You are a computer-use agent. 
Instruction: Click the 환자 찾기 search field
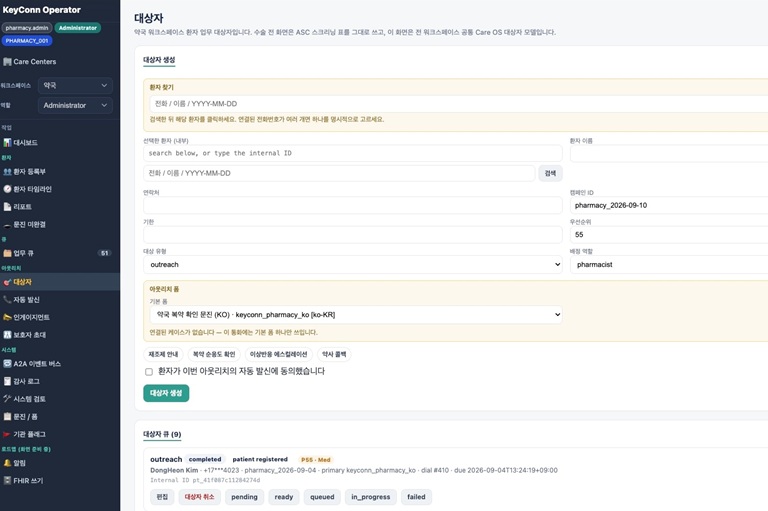[x=458, y=104]
